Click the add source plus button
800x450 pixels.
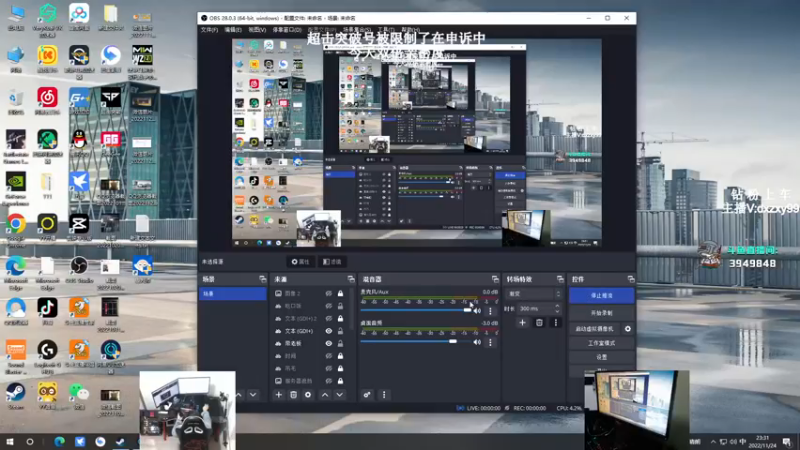tap(279, 395)
